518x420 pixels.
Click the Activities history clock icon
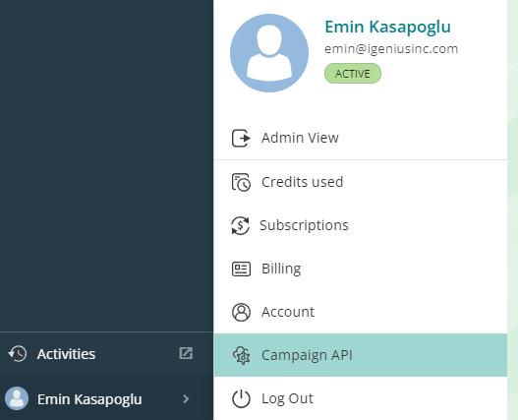tap(18, 354)
